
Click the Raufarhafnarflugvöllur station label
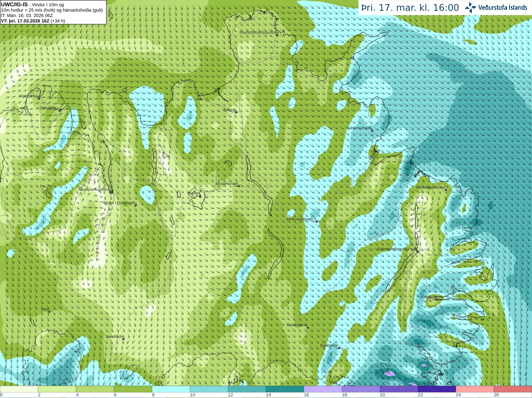(x=257, y=32)
